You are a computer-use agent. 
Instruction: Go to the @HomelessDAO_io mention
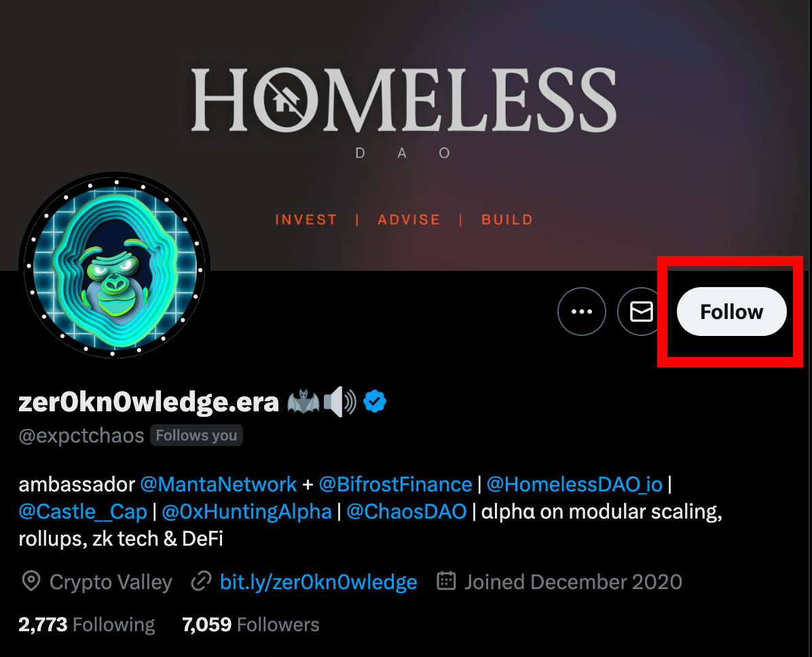click(x=574, y=484)
